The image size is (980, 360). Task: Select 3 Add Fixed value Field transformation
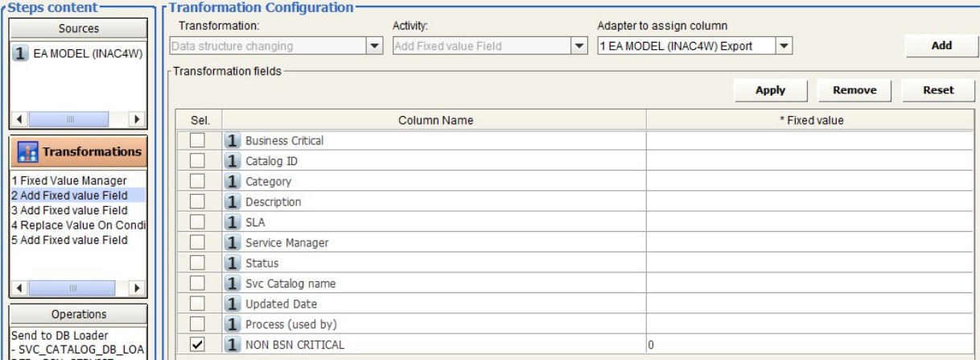69,210
